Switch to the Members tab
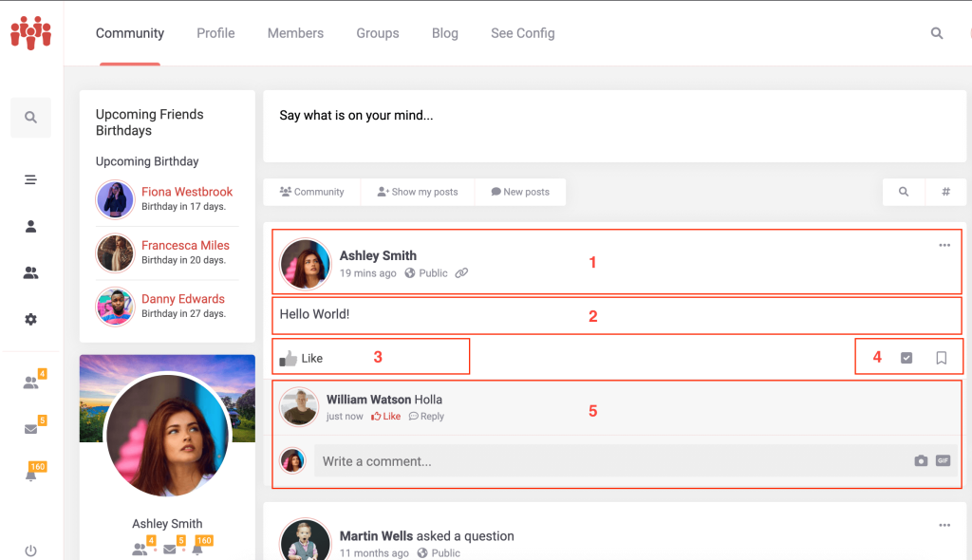This screenshot has height=560, width=972. tap(295, 33)
